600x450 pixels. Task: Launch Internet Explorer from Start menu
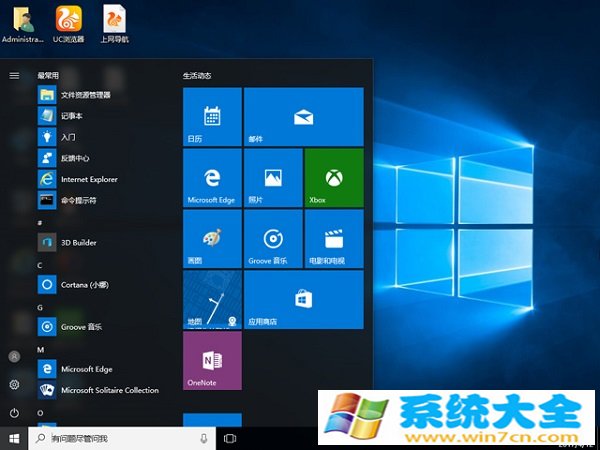tap(103, 179)
